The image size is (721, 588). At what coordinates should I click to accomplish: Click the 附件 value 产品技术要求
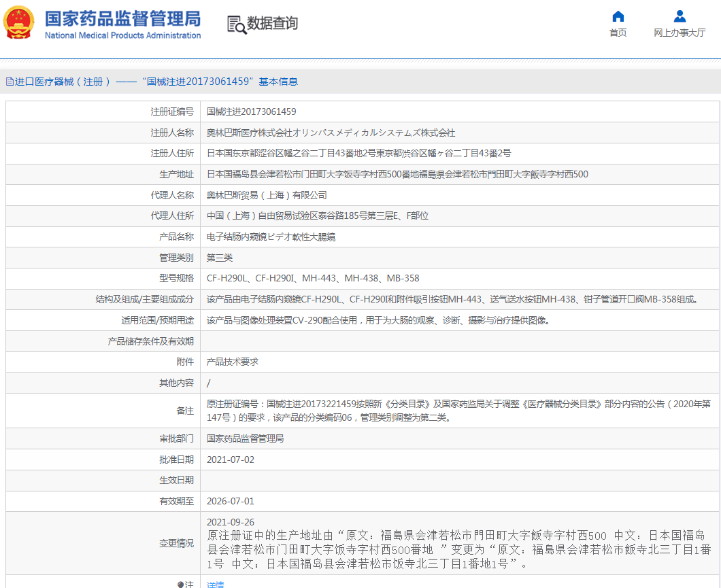pyautogui.click(x=232, y=362)
